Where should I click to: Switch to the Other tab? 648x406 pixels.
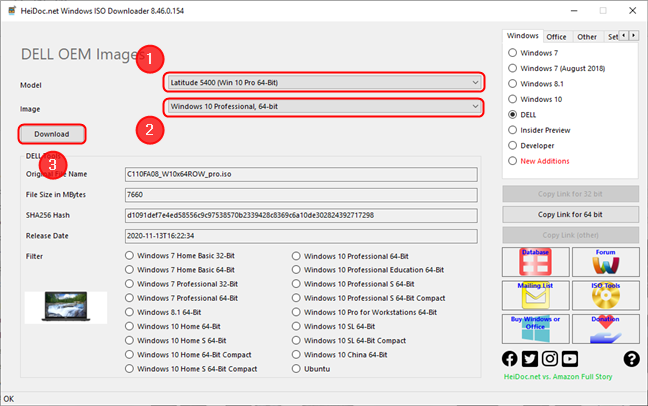587,37
